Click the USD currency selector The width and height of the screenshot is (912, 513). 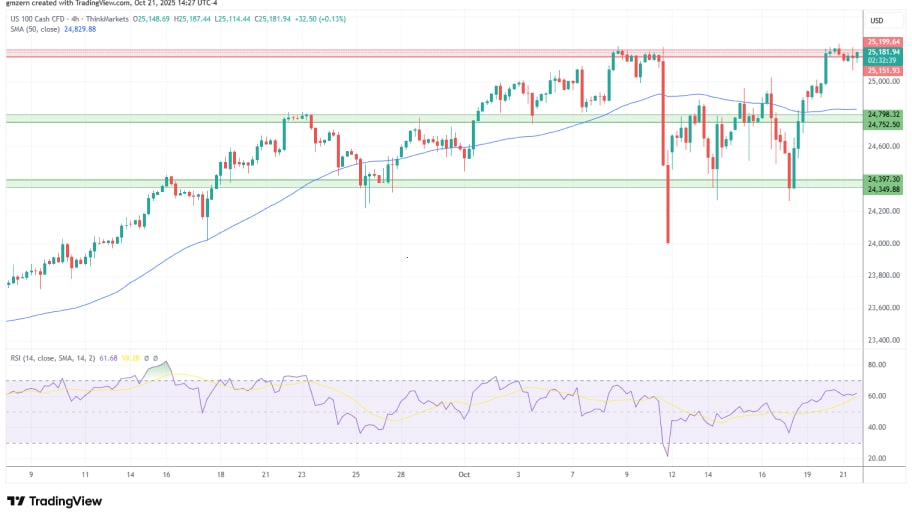click(x=879, y=21)
